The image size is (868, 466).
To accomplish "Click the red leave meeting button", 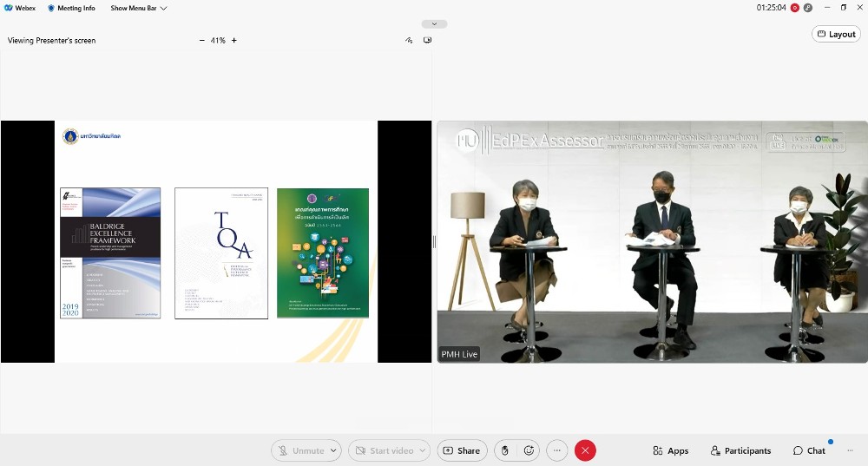I will [x=586, y=450].
